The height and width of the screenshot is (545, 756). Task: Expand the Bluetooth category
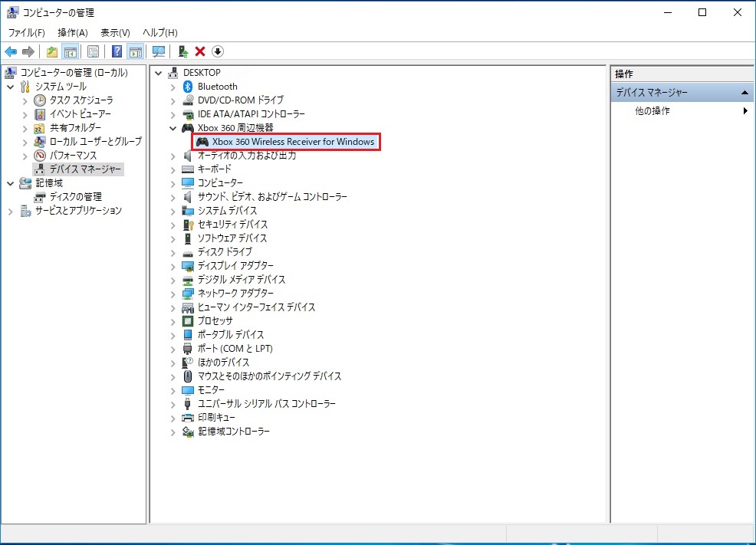coord(173,87)
